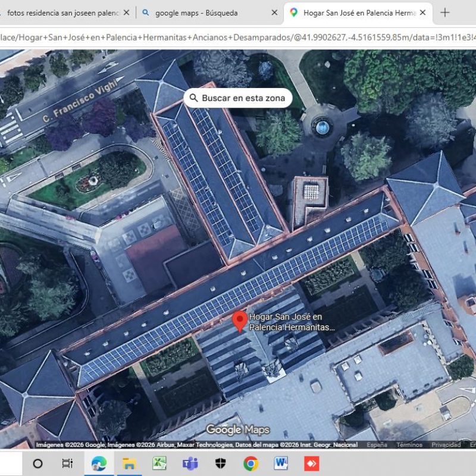Open a new browser tab

[444, 12]
